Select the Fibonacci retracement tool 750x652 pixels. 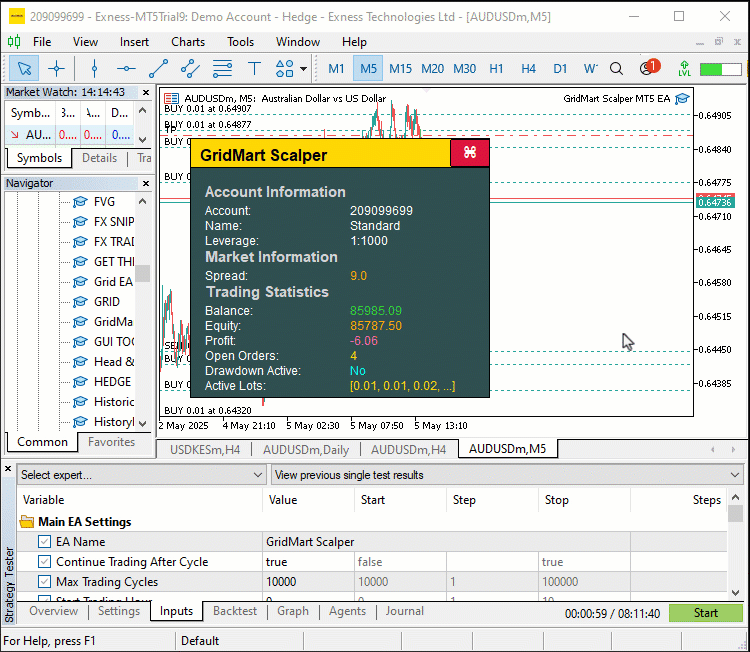(222, 69)
